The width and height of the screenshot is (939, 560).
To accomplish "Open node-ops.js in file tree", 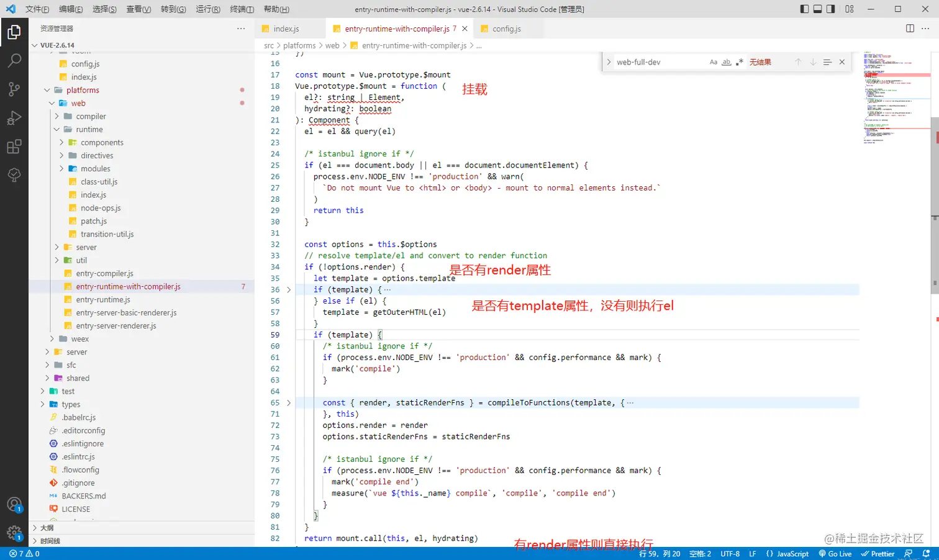I will [x=101, y=208].
